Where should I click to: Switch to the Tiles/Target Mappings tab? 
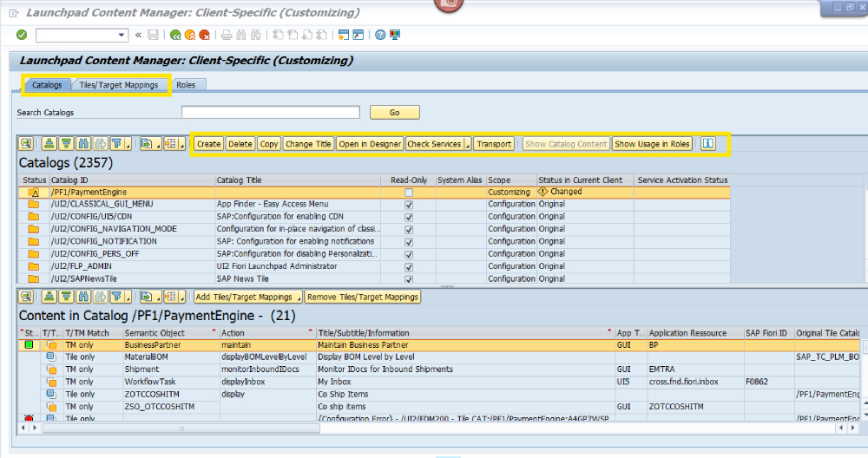click(x=119, y=85)
